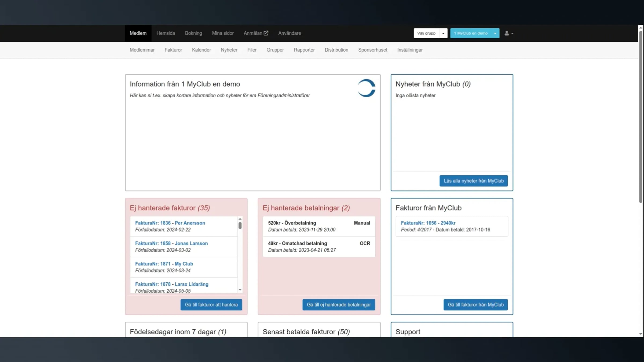This screenshot has height=362, width=644.
Task: Open the Mina sidor tab
Action: point(223,33)
